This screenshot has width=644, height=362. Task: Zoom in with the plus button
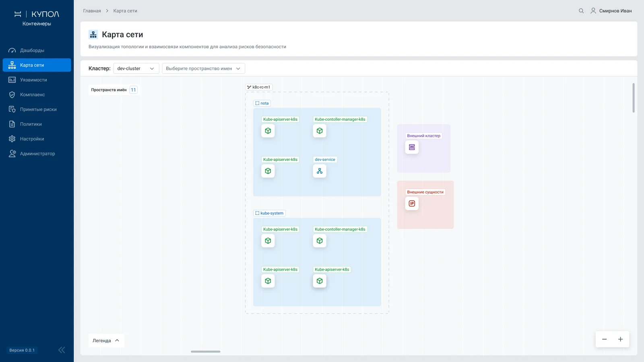[x=620, y=339]
